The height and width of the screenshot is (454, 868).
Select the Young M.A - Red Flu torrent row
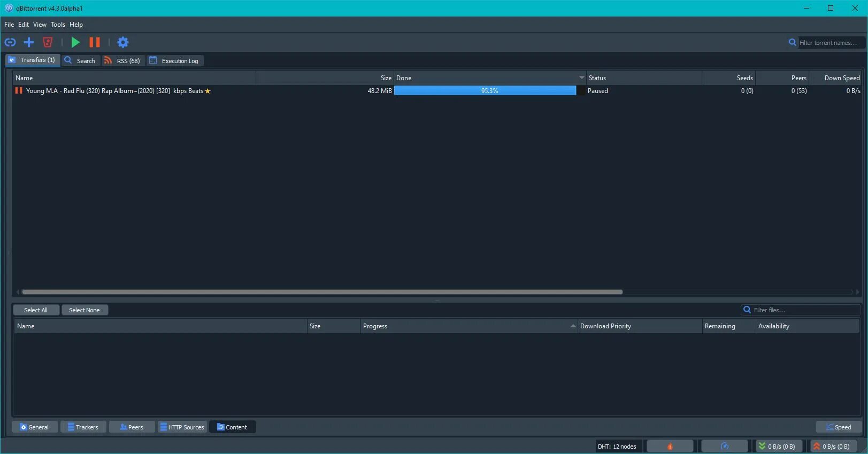(x=436, y=91)
